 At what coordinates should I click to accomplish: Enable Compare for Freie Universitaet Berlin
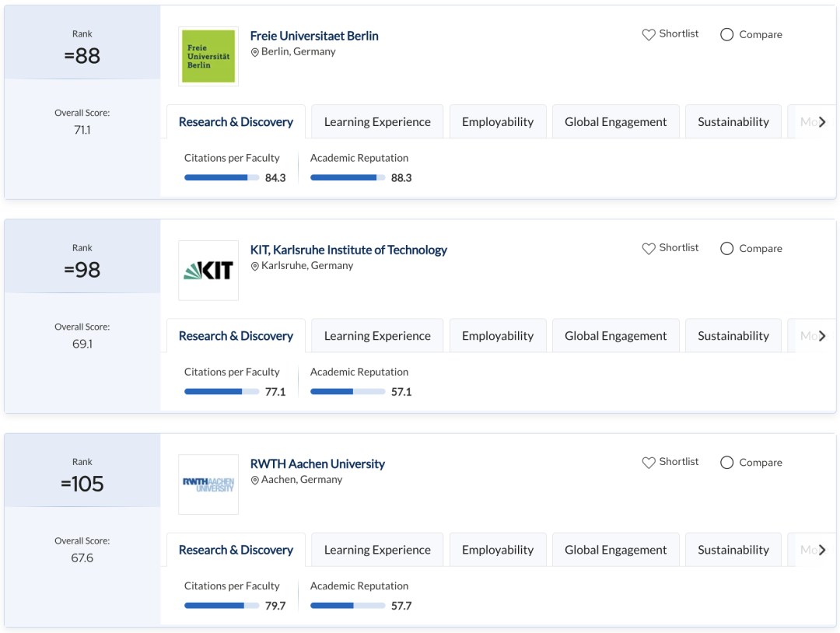pyautogui.click(x=727, y=34)
